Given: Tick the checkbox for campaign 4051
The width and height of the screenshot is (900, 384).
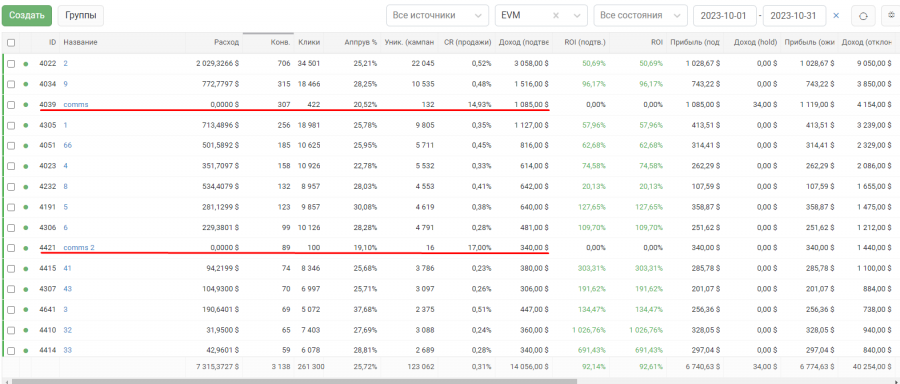Looking at the screenshot, I should [x=11, y=146].
